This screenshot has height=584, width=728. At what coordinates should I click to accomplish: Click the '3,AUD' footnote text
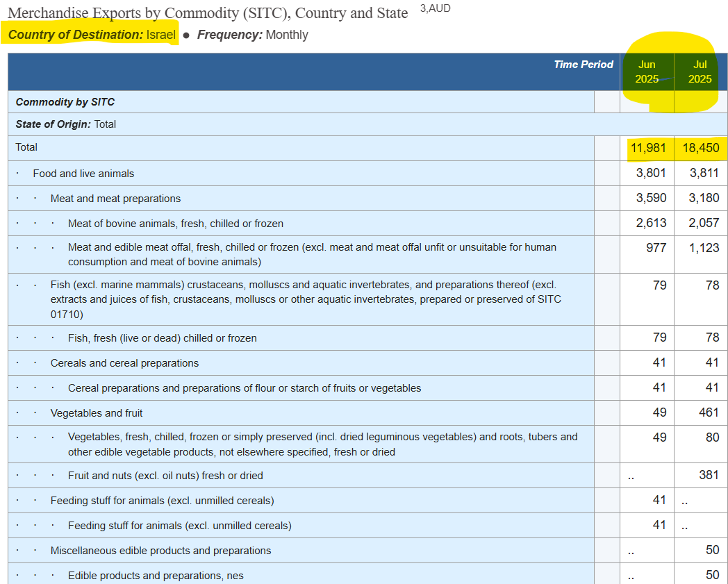coord(435,8)
